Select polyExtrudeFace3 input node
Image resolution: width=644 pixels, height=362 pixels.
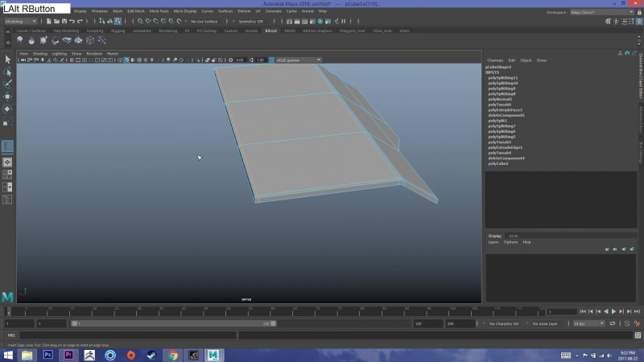[x=506, y=110]
